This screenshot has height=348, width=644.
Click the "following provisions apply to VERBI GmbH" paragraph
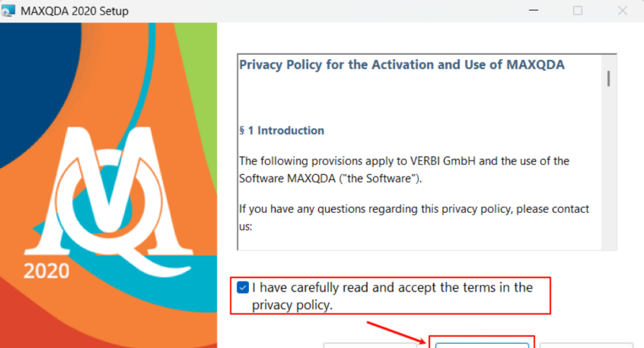tap(404, 170)
